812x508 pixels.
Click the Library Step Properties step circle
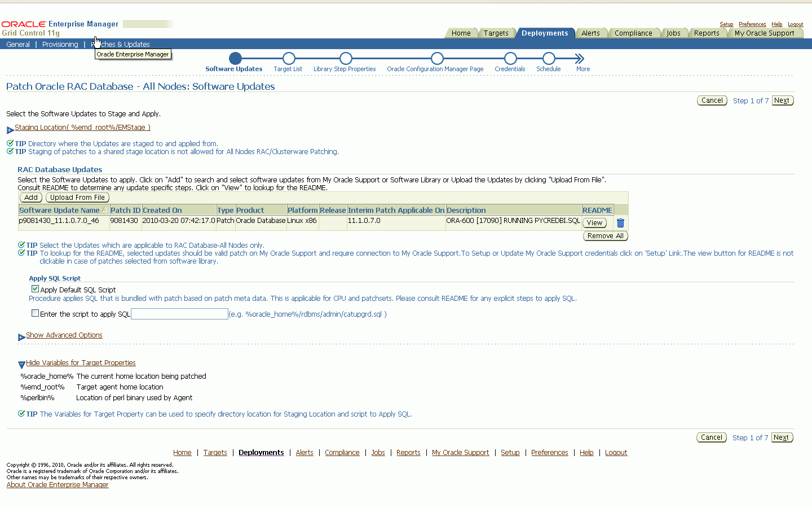[x=346, y=58]
